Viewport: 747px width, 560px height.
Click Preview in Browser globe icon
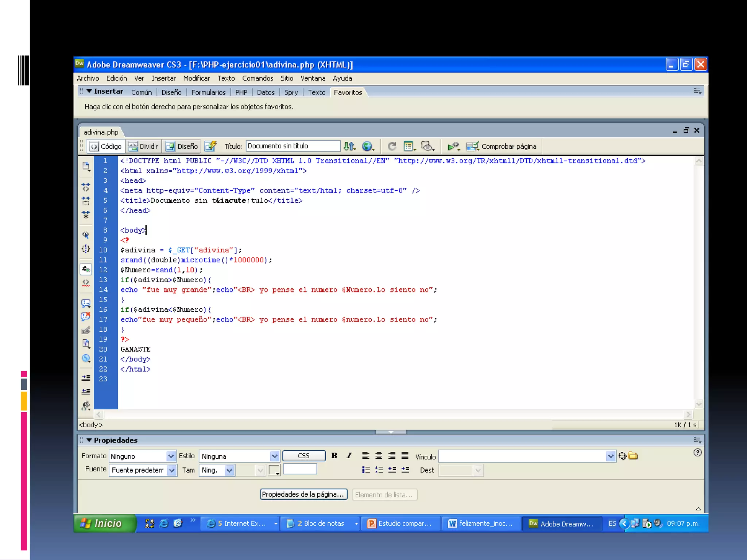(368, 146)
